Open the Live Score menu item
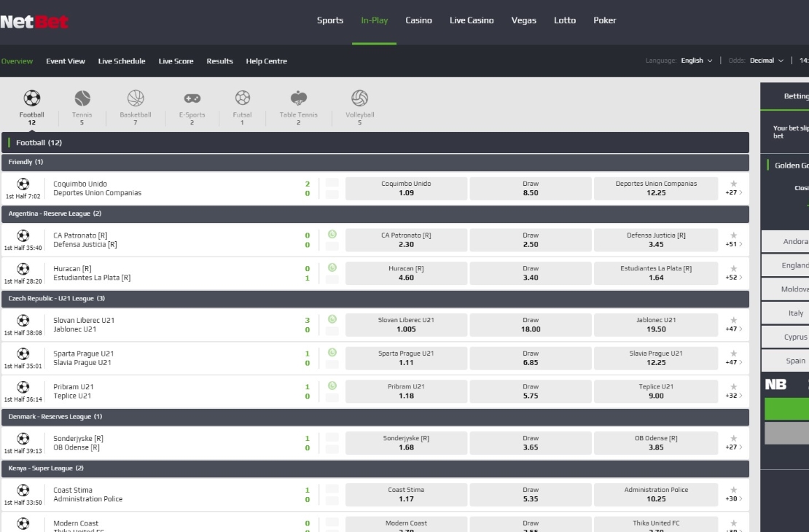 tap(176, 61)
